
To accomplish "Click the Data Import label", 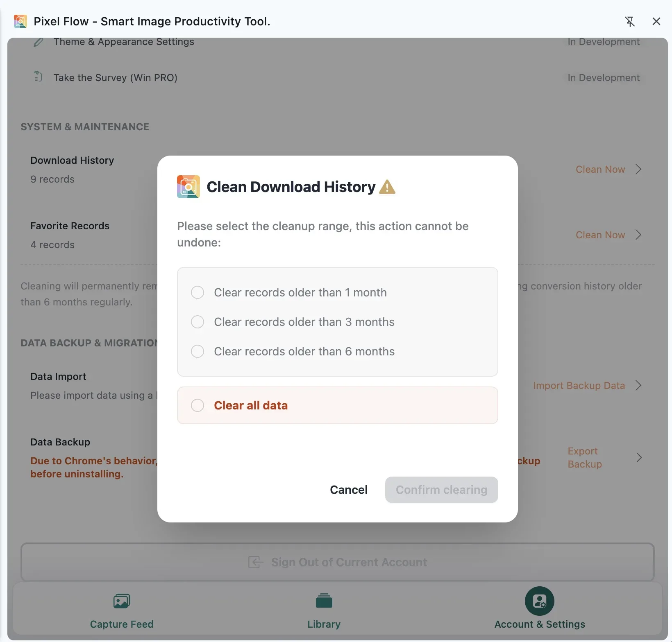I will 58,377.
